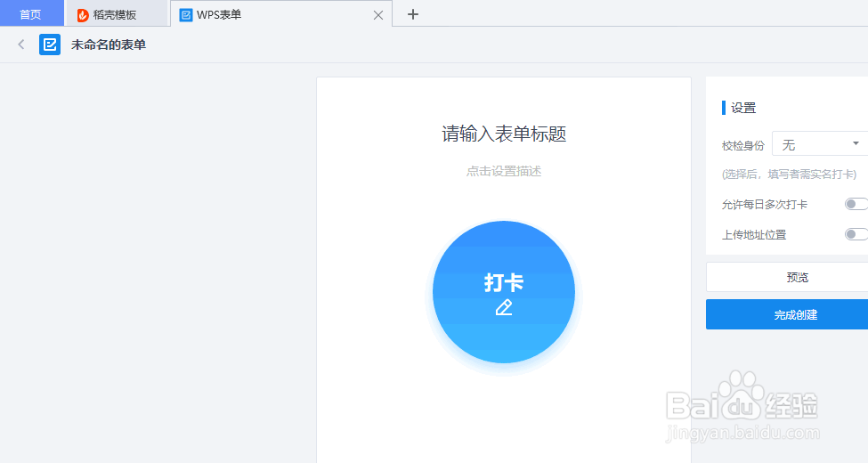The height and width of the screenshot is (463, 868).
Task: Select the WPS表单 tab
Action: (281, 14)
